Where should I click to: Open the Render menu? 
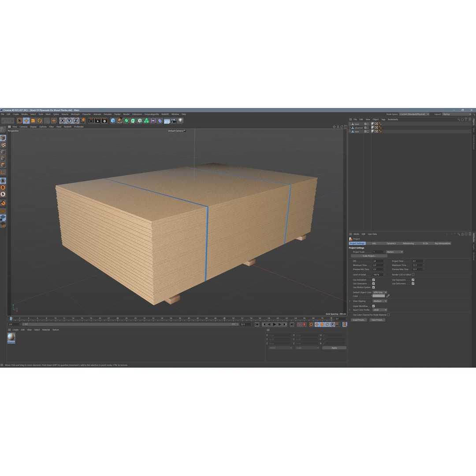click(x=126, y=114)
